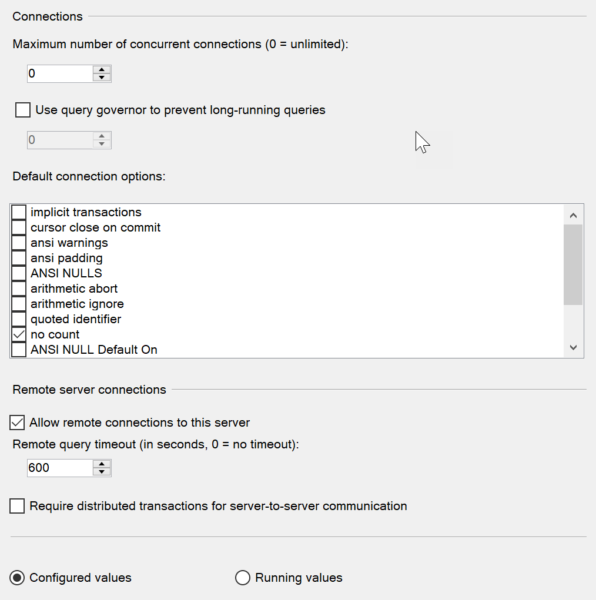Uncheck the no count option
The image size is (596, 600).
[19, 334]
